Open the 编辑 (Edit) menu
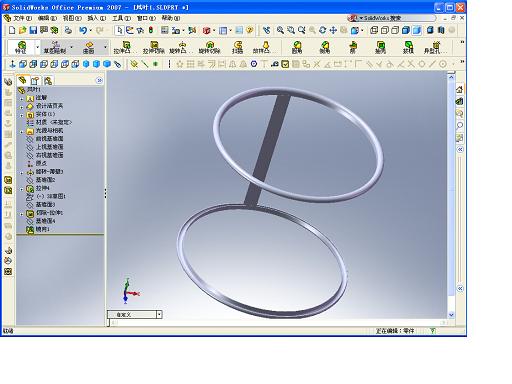This screenshot has width=512, height=384. point(47,18)
